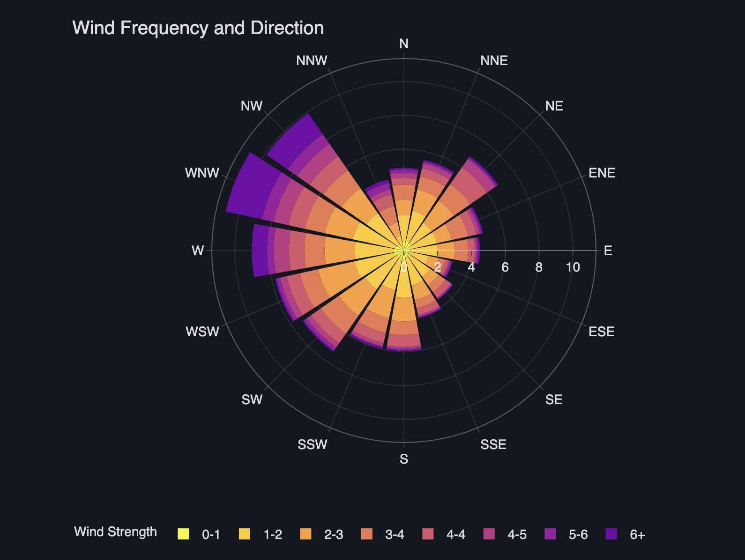The image size is (745, 560).
Task: Toggle the 1-2 legend color swatch
Action: point(245,534)
